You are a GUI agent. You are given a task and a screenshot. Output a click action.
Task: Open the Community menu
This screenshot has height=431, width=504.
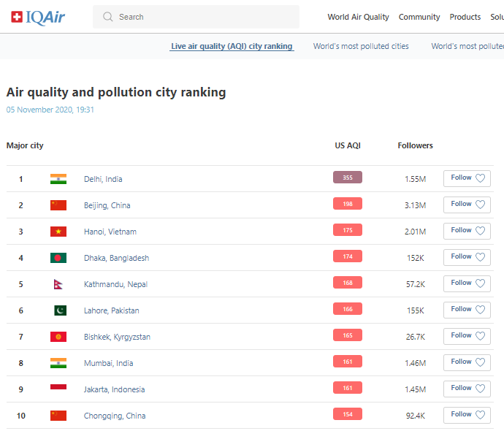[x=419, y=17]
